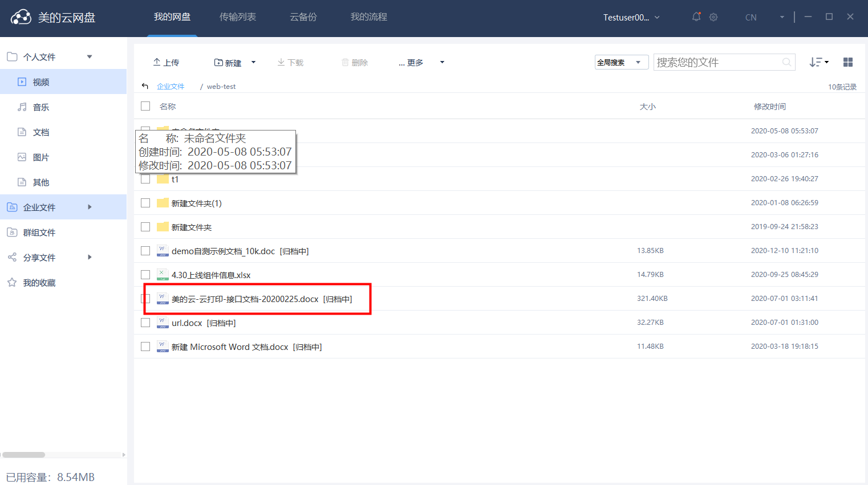868x485 pixels.
Task: Open 音乐 category in sidebar
Action: tap(63, 107)
